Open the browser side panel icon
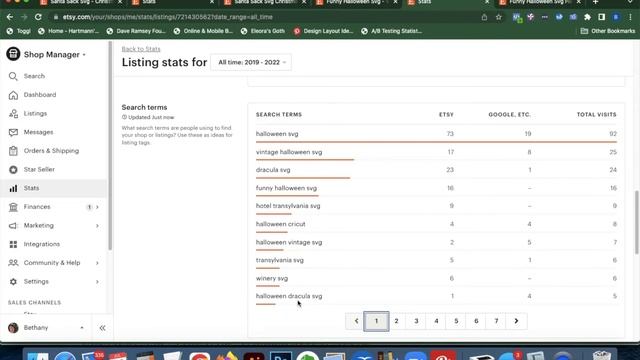 (x=601, y=17)
